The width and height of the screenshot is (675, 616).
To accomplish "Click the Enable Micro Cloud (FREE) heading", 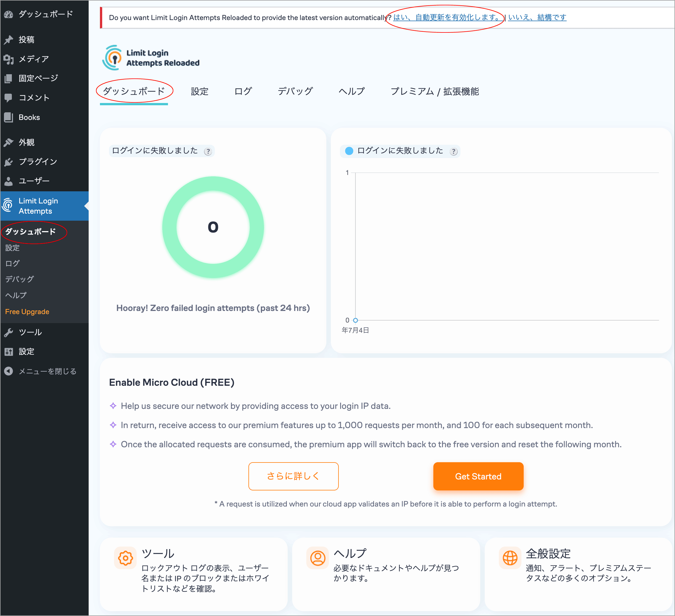I will [x=172, y=382].
